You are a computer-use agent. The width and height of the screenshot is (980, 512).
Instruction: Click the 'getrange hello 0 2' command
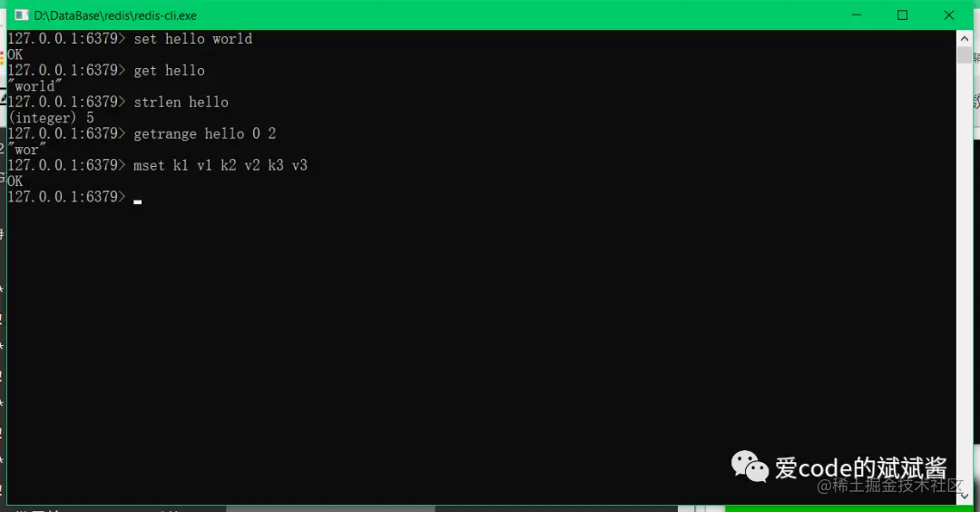click(x=204, y=133)
